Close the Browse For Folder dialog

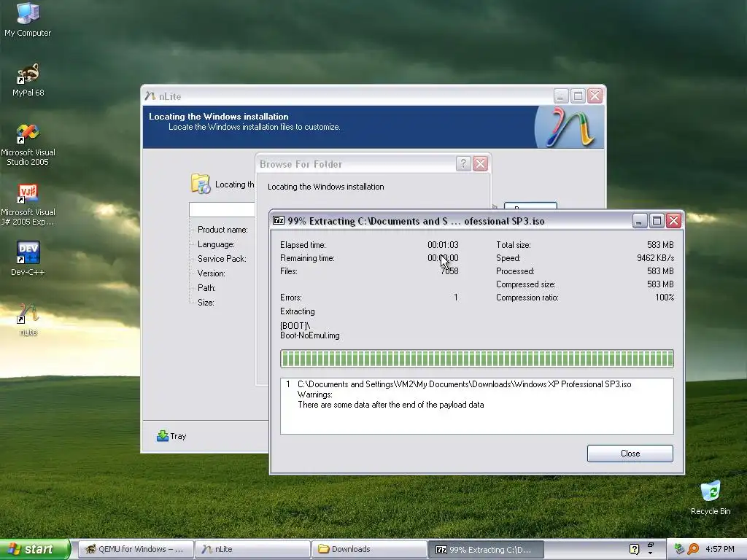480,164
